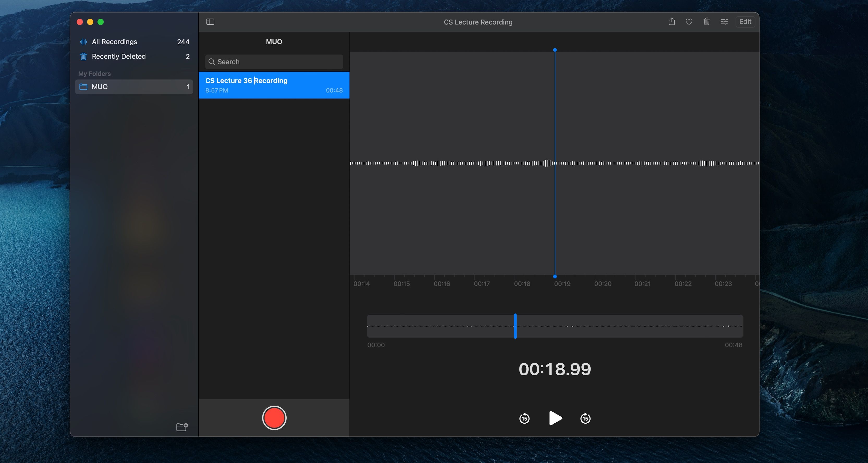Toggle the sidebar visibility icon
This screenshot has width=868, height=463.
click(x=210, y=22)
